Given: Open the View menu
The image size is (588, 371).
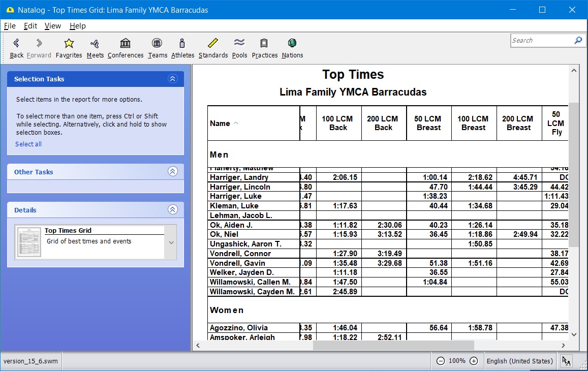Looking at the screenshot, I should coord(52,26).
